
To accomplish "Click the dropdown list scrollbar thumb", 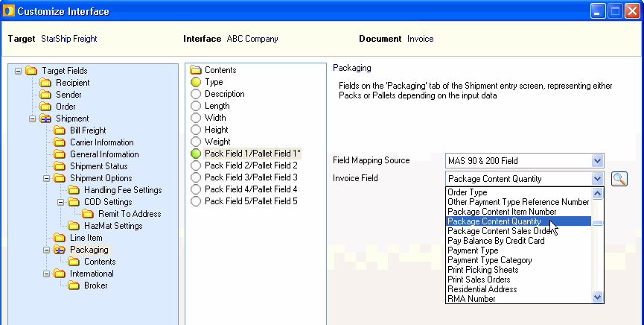I will [x=598, y=223].
